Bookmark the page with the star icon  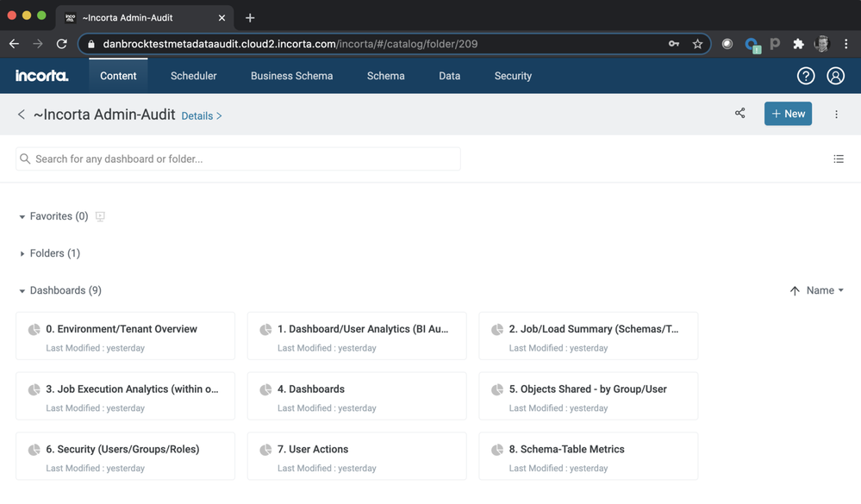pos(697,44)
